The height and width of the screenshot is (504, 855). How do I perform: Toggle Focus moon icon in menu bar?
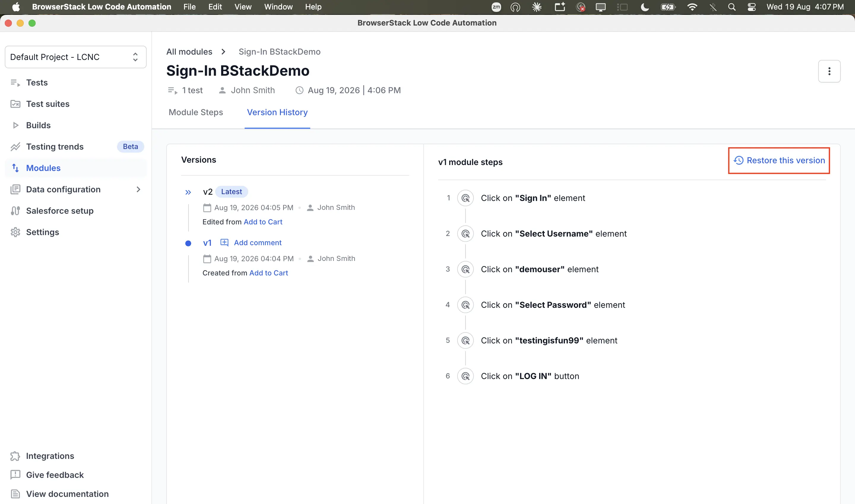(645, 7)
